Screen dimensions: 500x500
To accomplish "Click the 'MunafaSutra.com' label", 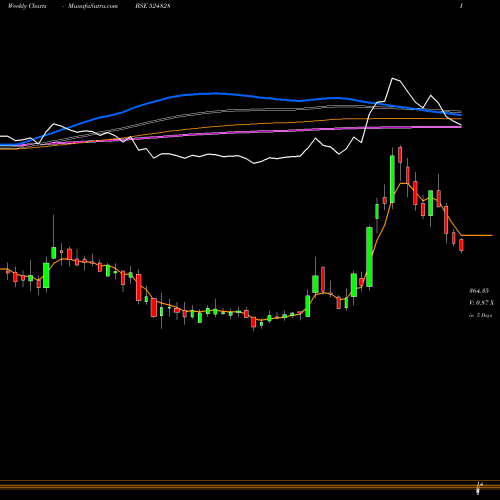I will (93, 6).
